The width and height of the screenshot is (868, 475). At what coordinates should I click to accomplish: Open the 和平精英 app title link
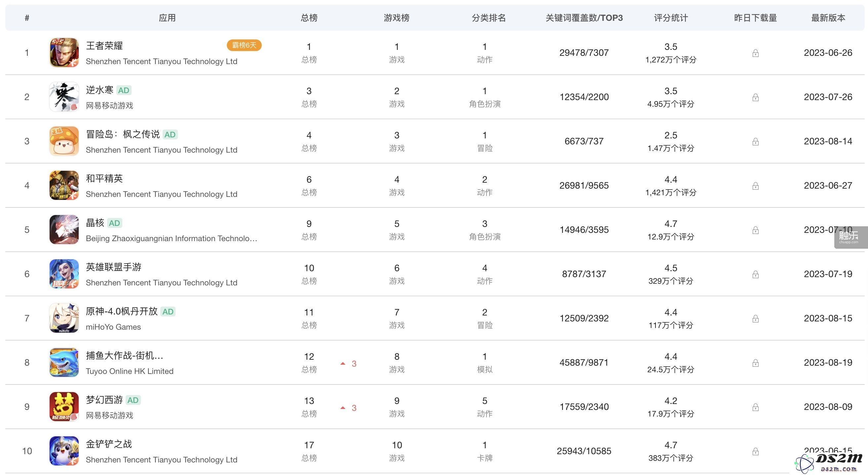[104, 178]
